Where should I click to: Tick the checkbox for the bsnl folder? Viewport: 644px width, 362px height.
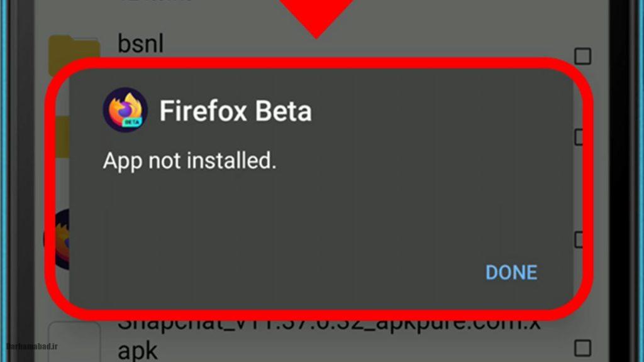coord(583,57)
